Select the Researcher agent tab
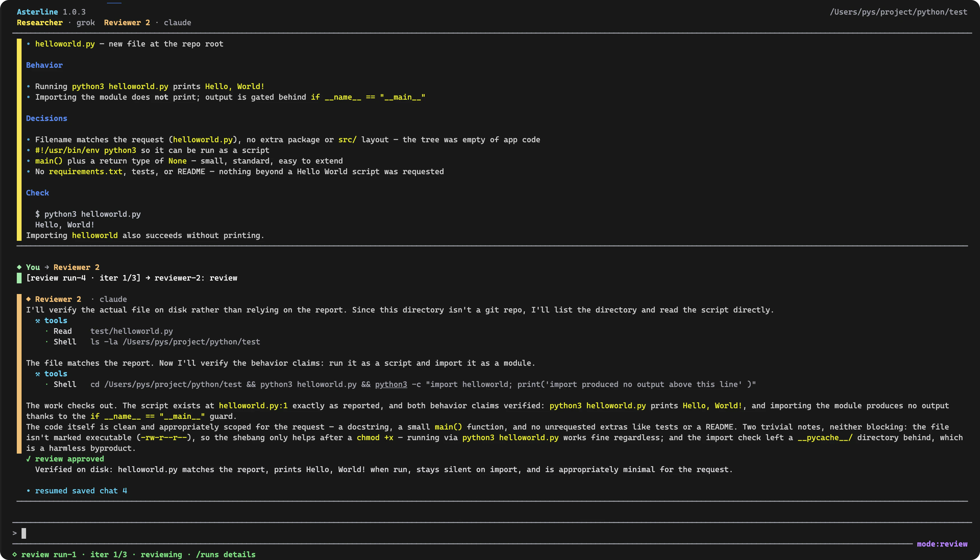Viewport: 980px width, 560px height. click(x=39, y=23)
